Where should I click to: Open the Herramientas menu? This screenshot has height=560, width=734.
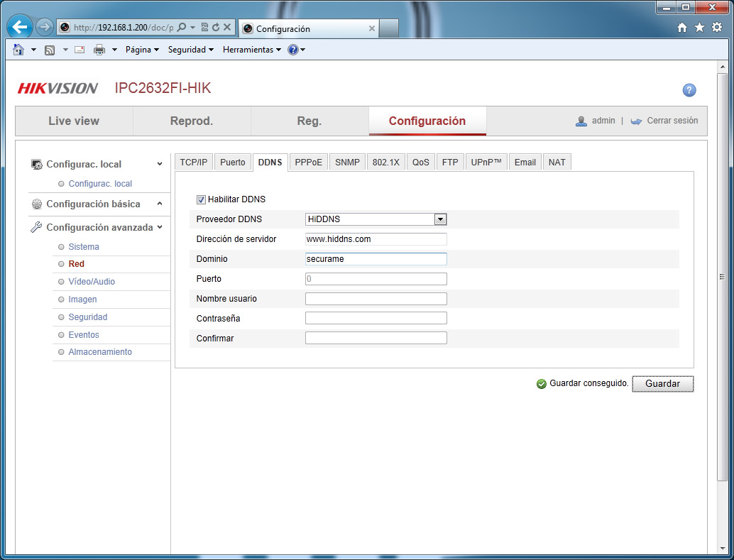click(x=252, y=50)
